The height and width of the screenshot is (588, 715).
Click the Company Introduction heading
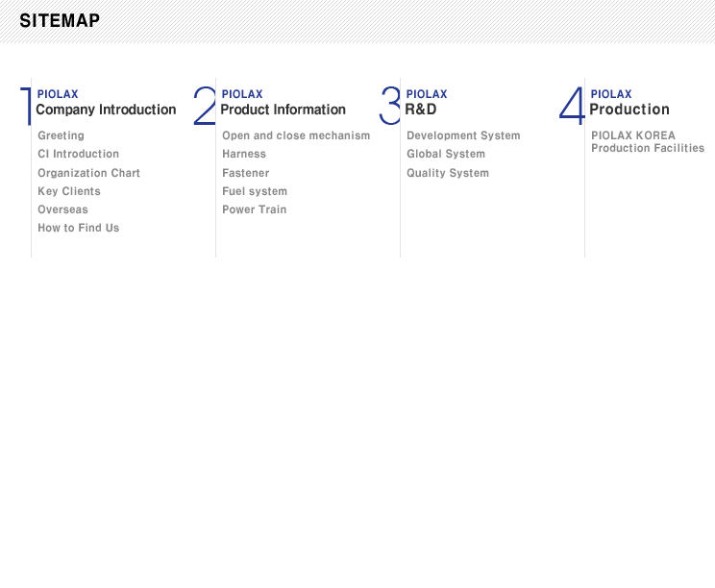[x=106, y=110]
